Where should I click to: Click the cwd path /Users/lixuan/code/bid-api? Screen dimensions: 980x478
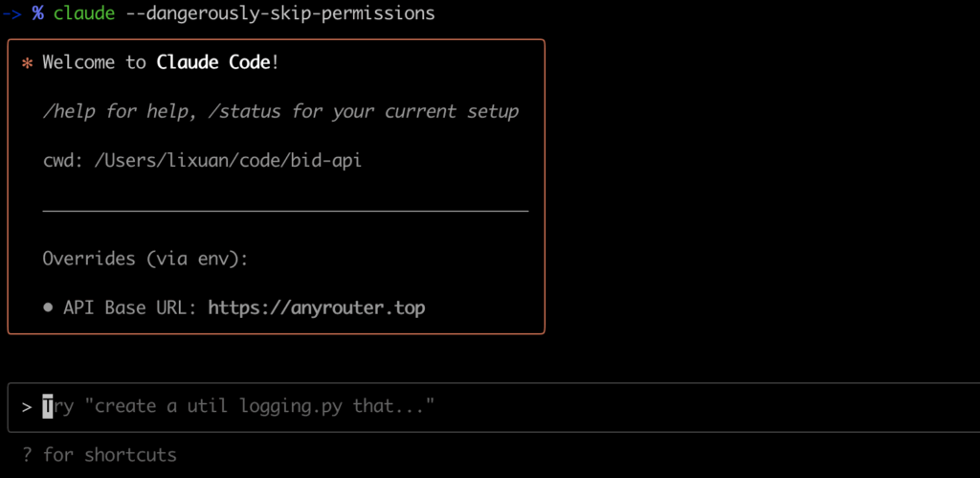pos(228,161)
